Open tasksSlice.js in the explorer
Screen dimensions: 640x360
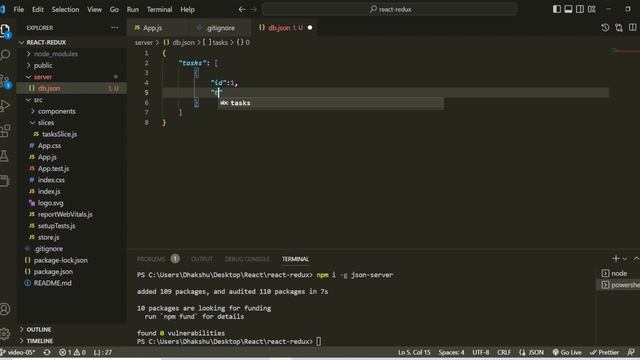59,134
